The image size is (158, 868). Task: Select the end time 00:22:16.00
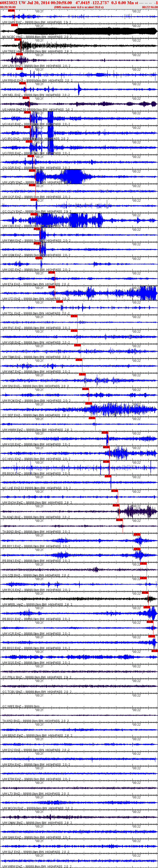(150, 7)
